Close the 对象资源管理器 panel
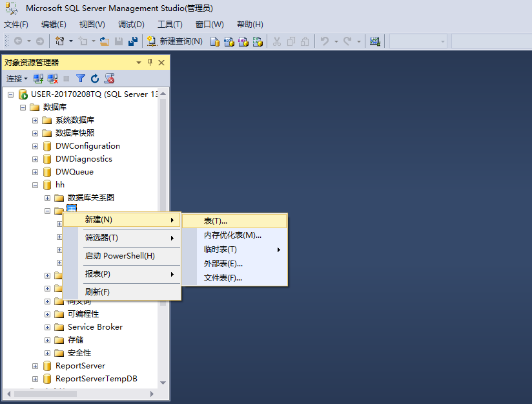 161,63
